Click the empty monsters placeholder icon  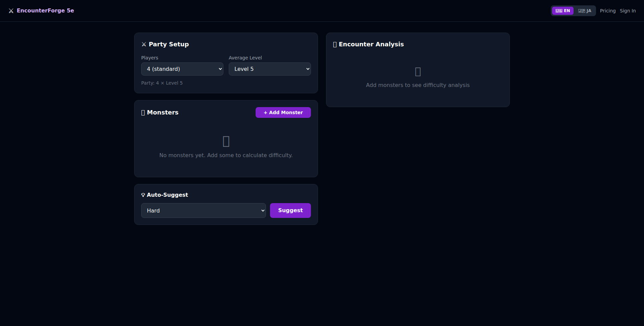[x=226, y=141]
